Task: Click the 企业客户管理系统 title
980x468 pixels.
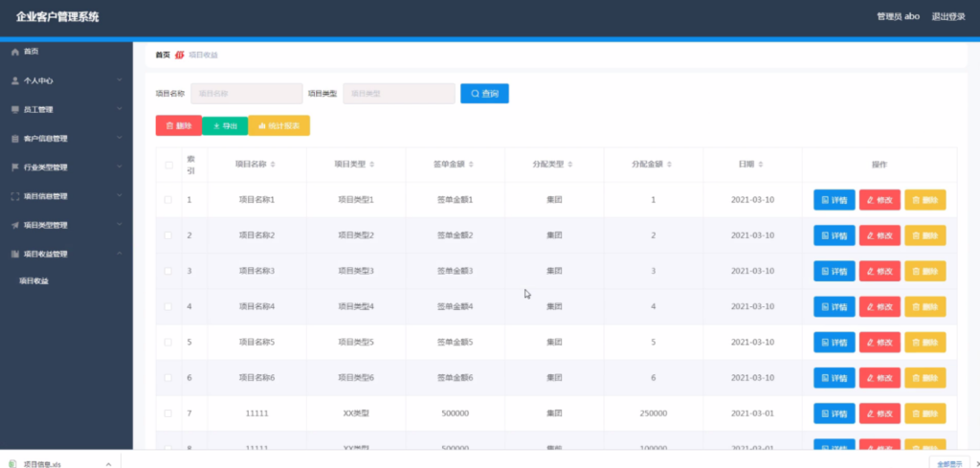Action: [57, 17]
